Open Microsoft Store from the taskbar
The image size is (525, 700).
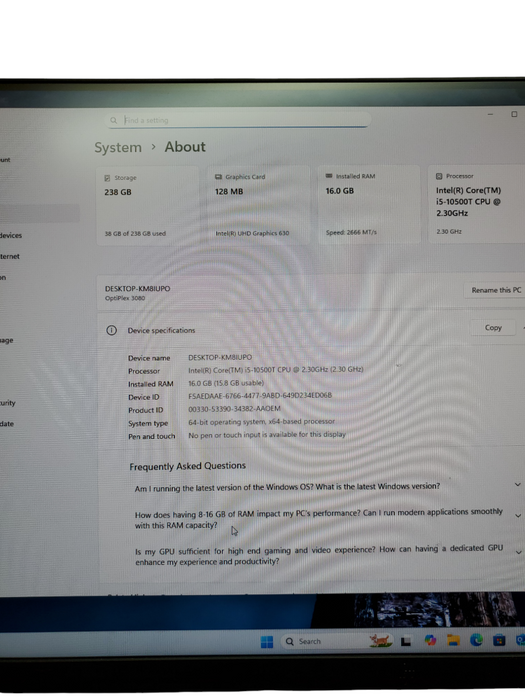click(x=499, y=641)
